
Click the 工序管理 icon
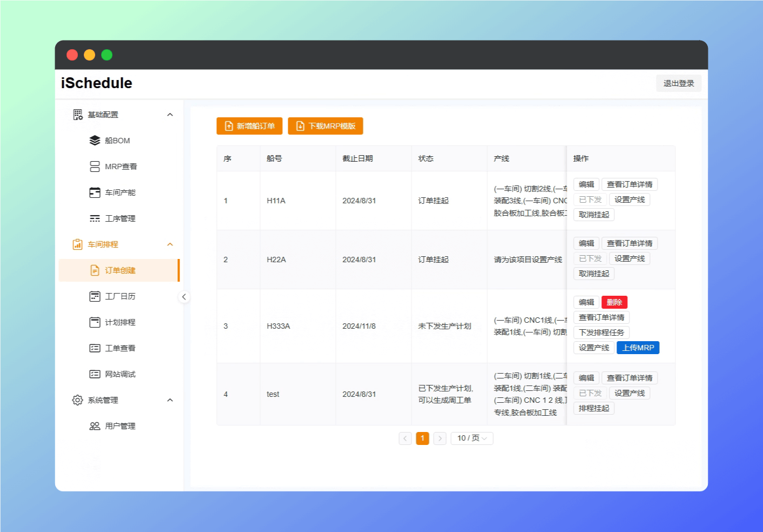pyautogui.click(x=95, y=218)
